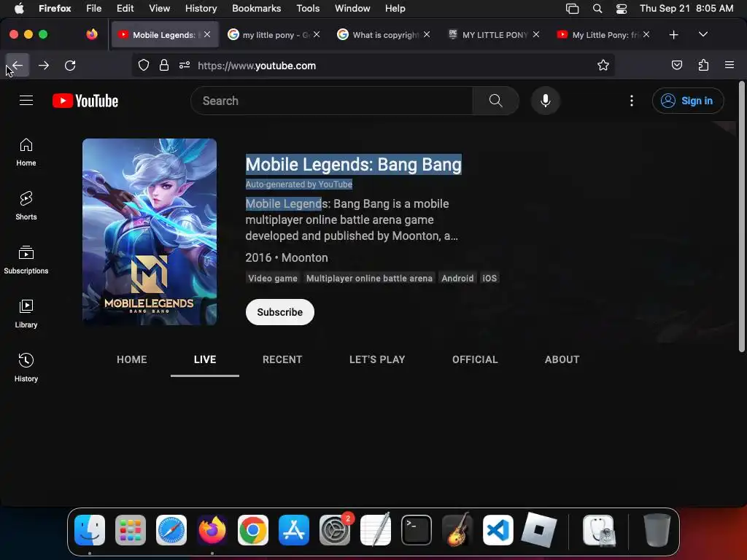Viewport: 747px width, 560px height.
Task: Go back using Firefox back arrow
Action: tap(18, 65)
